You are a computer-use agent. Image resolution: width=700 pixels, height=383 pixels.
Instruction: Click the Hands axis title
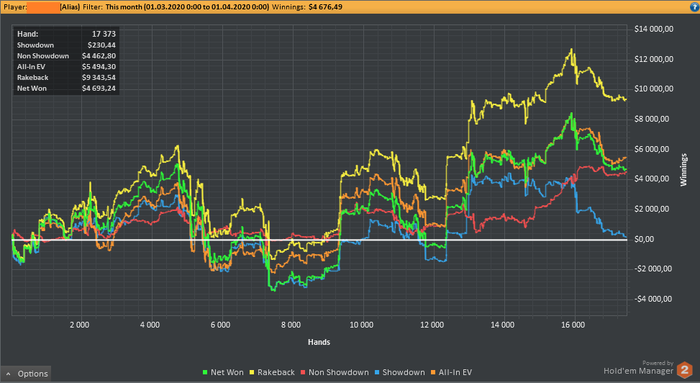[319, 342]
